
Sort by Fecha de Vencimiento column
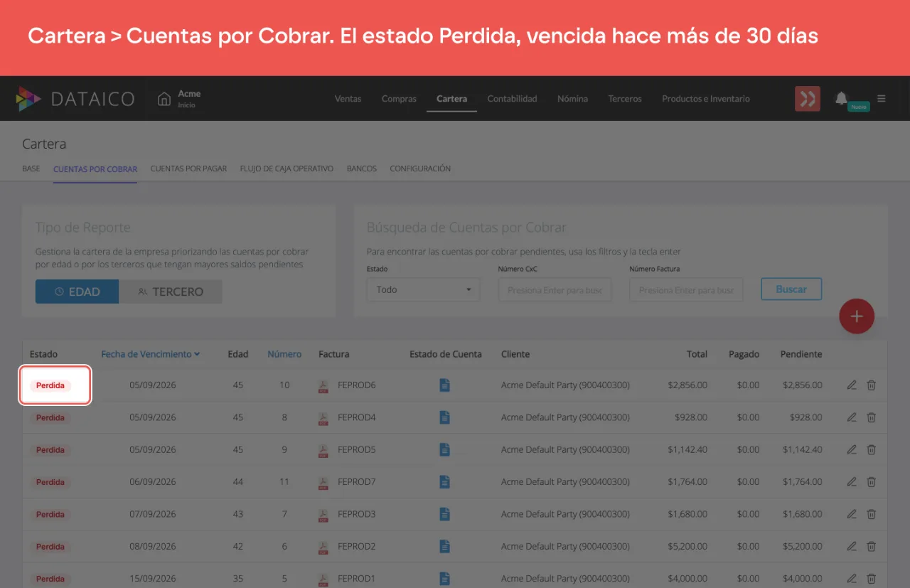click(150, 354)
